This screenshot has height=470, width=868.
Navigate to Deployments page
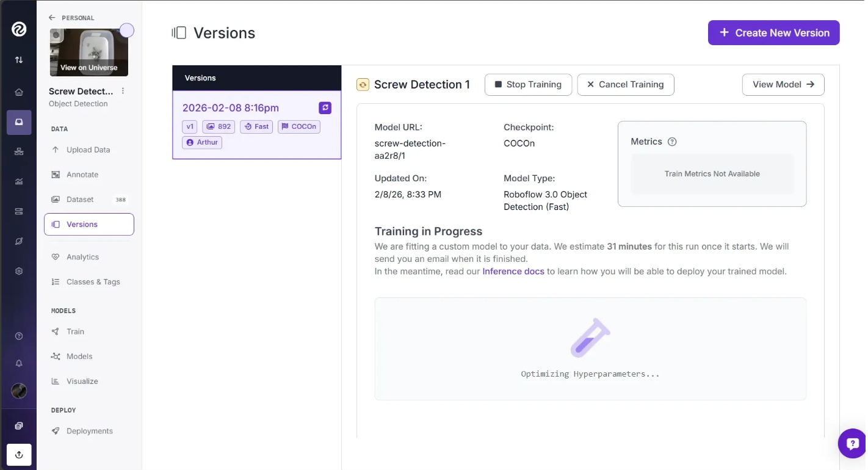89,431
